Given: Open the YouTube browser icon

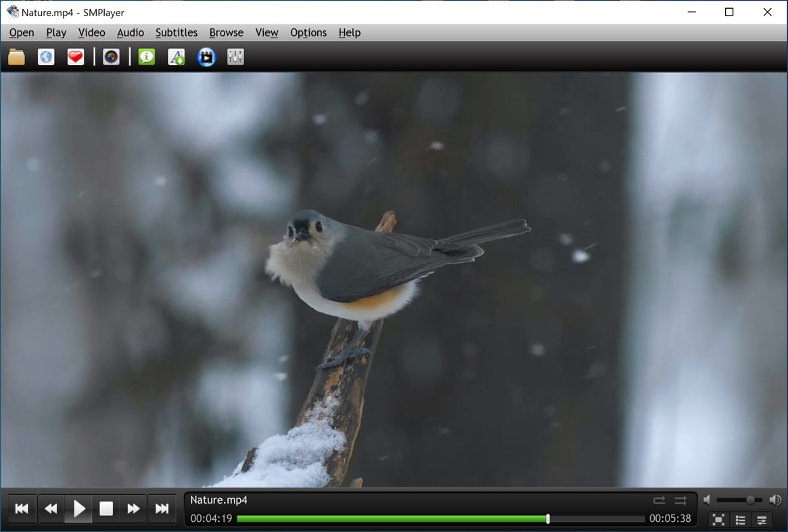Looking at the screenshot, I should [206, 57].
